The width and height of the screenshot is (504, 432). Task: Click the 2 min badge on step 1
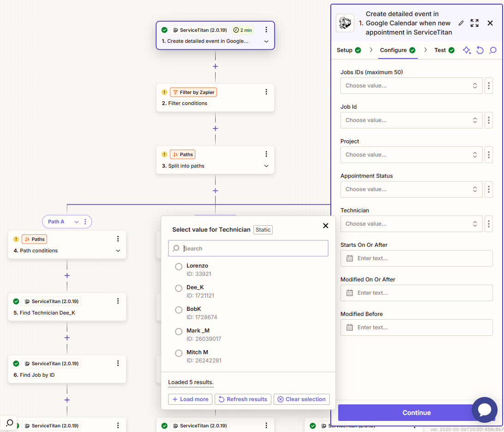pyautogui.click(x=242, y=30)
